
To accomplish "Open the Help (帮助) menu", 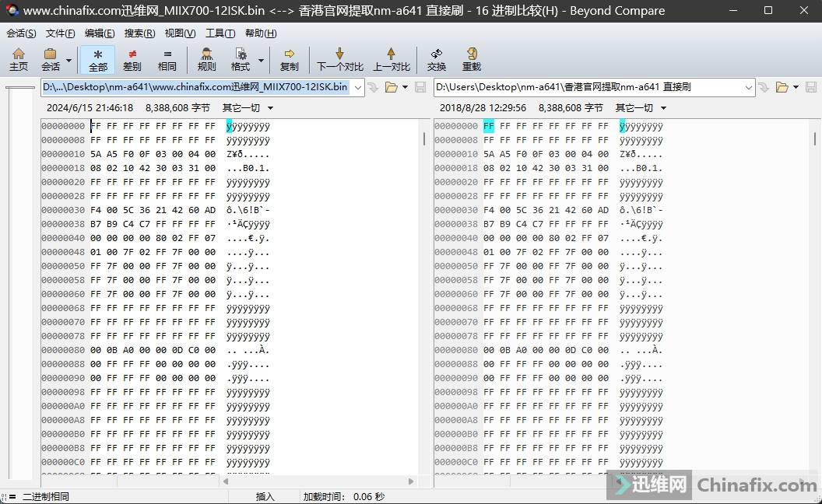I will tap(261, 33).
